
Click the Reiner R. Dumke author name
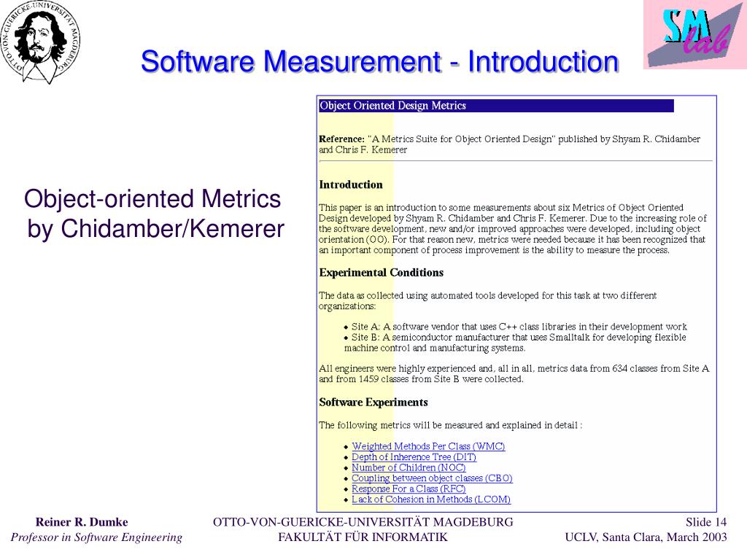click(x=82, y=522)
